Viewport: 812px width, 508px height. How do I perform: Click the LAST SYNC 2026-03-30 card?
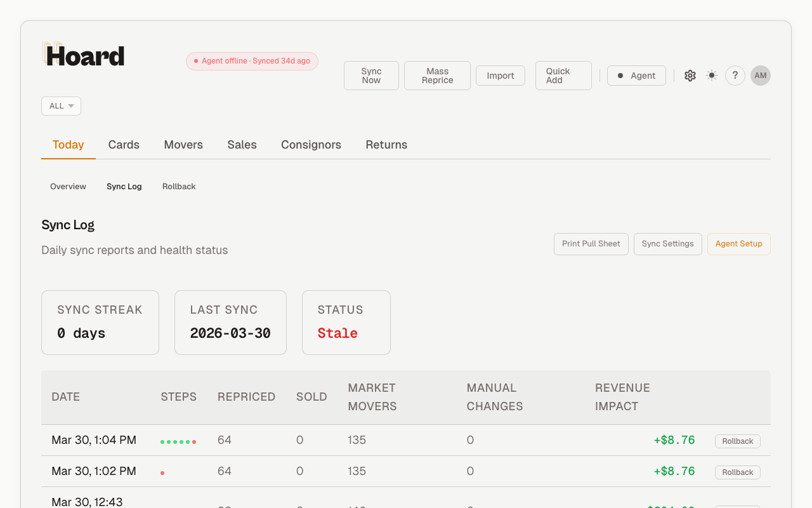pyautogui.click(x=230, y=323)
